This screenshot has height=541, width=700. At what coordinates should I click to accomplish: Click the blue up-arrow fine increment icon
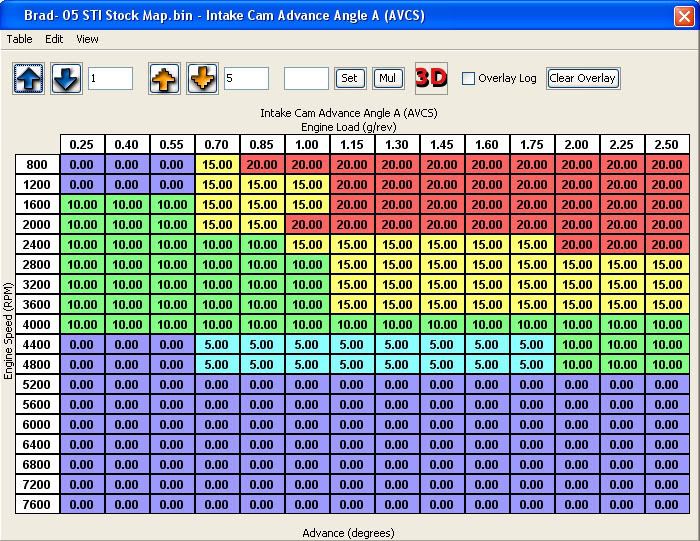29,79
